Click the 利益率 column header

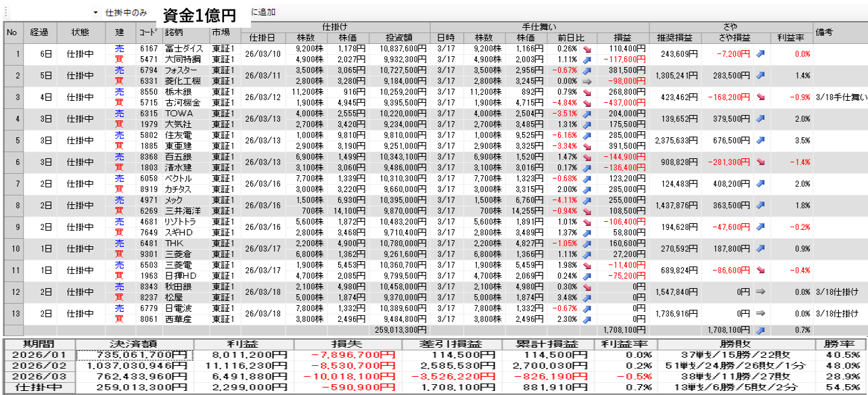(790, 38)
